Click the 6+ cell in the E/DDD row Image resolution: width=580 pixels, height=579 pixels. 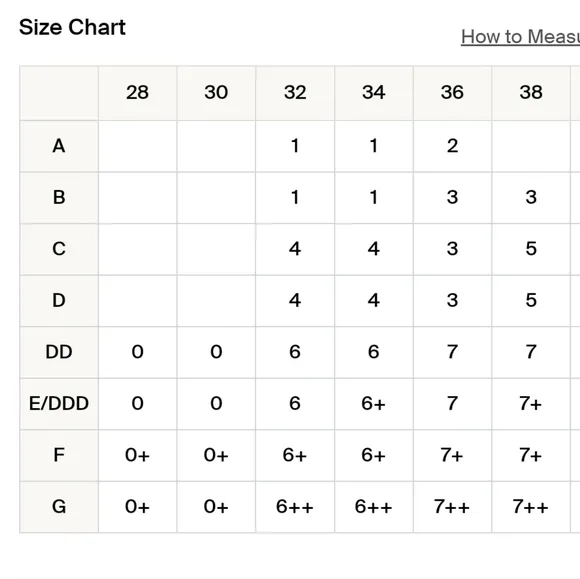click(x=374, y=403)
